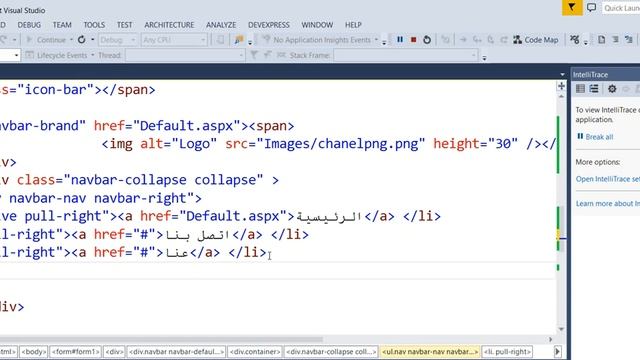Open the DEVEXPRESS menu

tap(269, 25)
